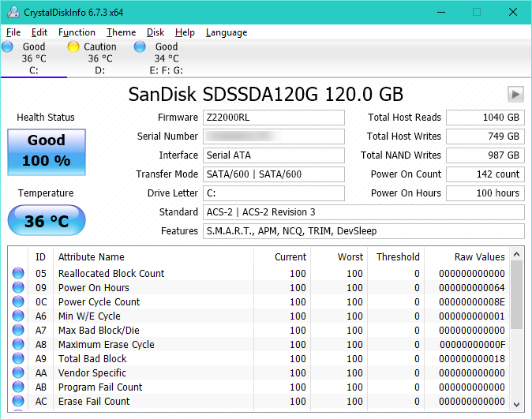Click status orb of Power Cycle Count
The height and width of the screenshot is (419, 532).
pyautogui.click(x=18, y=301)
